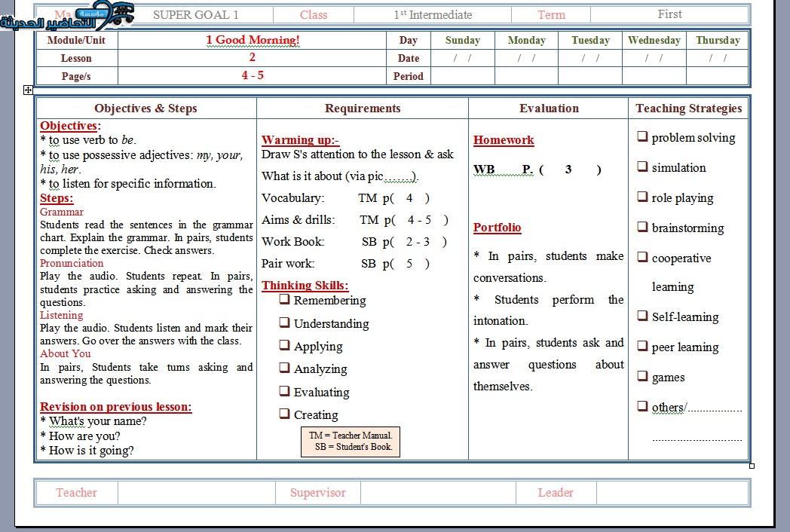Image resolution: width=790 pixels, height=532 pixels.
Task: Click the 'Grammar' step subheading
Action: (62, 212)
